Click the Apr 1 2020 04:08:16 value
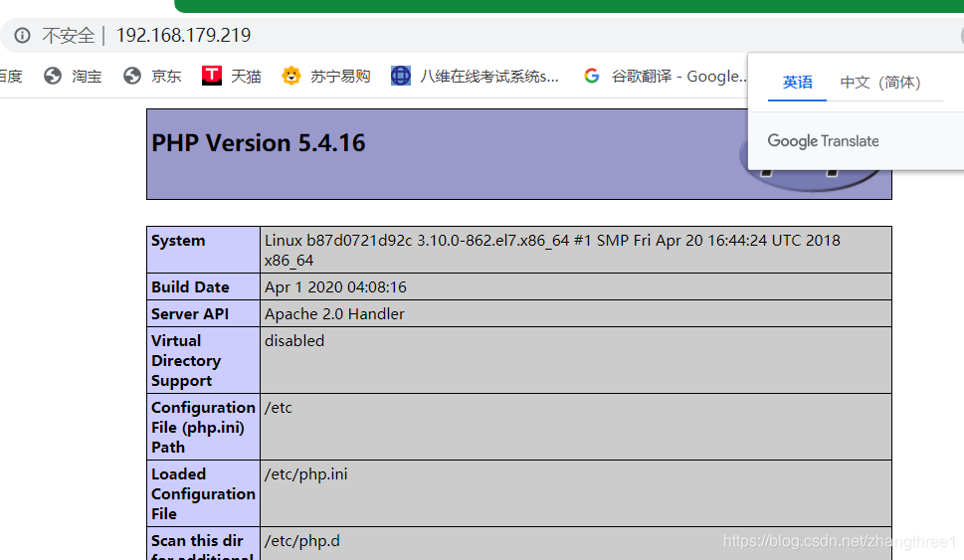This screenshot has height=560, width=964. click(335, 287)
